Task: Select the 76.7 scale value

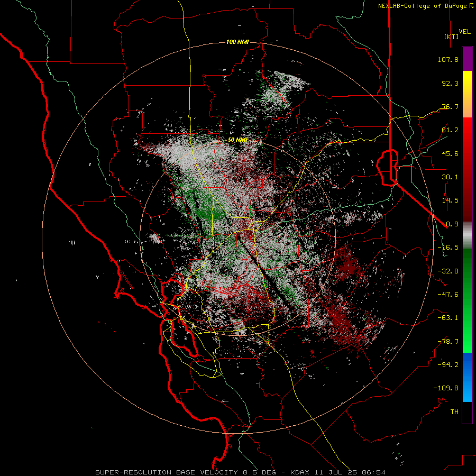Action: (450, 106)
